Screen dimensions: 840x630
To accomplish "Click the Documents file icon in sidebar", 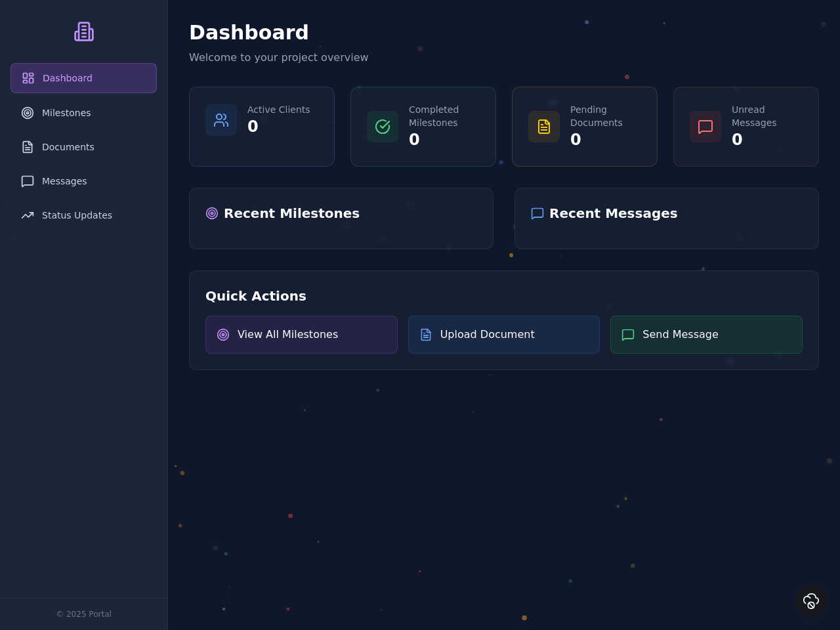I will (x=28, y=147).
